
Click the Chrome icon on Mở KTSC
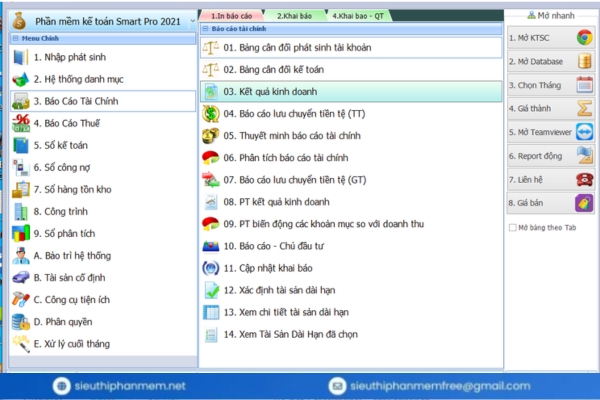(584, 38)
